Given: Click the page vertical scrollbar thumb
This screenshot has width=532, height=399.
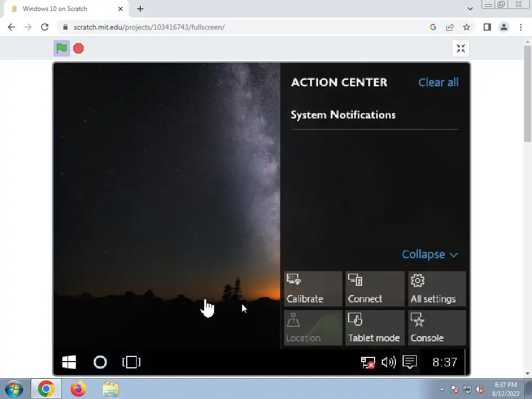Looking at the screenshot, I should (527, 94).
